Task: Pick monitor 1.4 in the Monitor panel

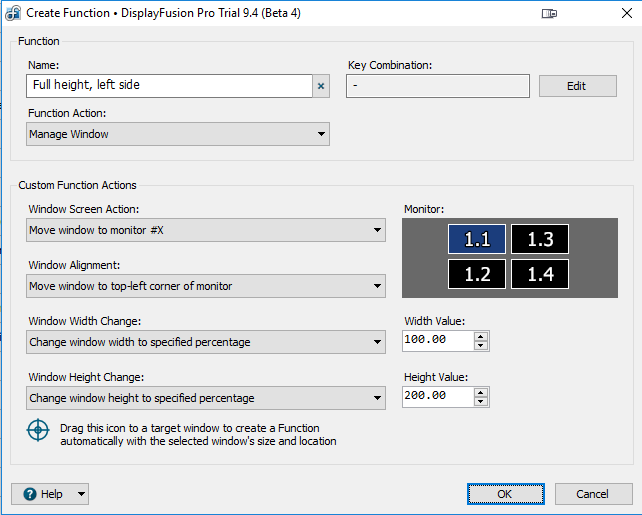Action: click(540, 274)
